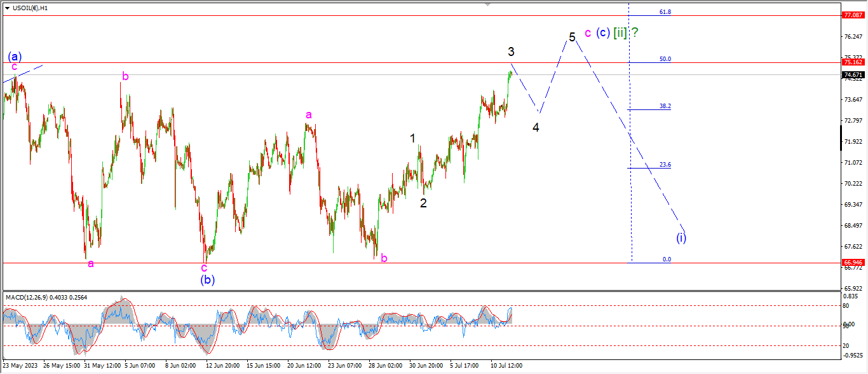Screen dimensions: 868x374
Task: Click the MACD(12,26,9) indicator label
Action: [x=46, y=297]
